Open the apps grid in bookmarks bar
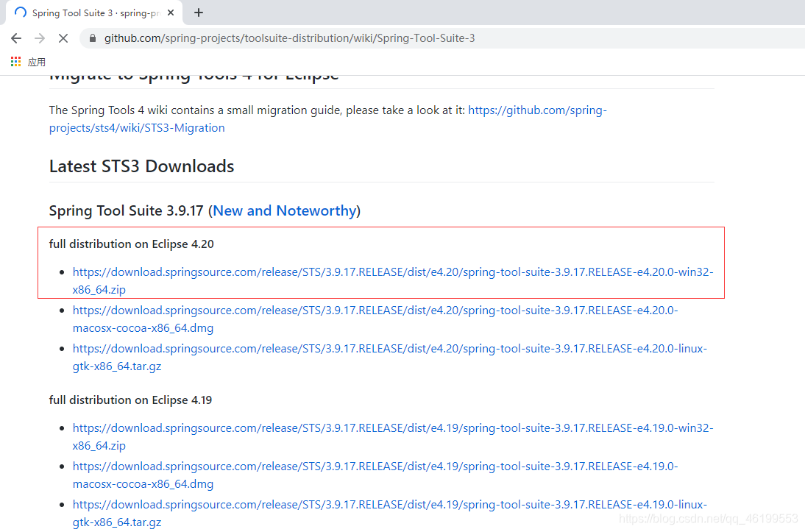This screenshot has width=805, height=532. click(x=16, y=62)
